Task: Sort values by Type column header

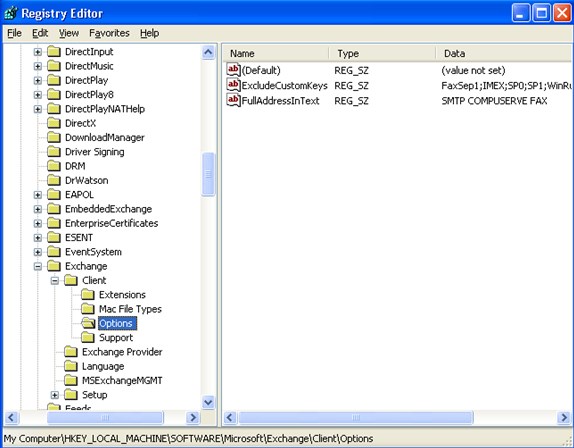Action: [383, 53]
